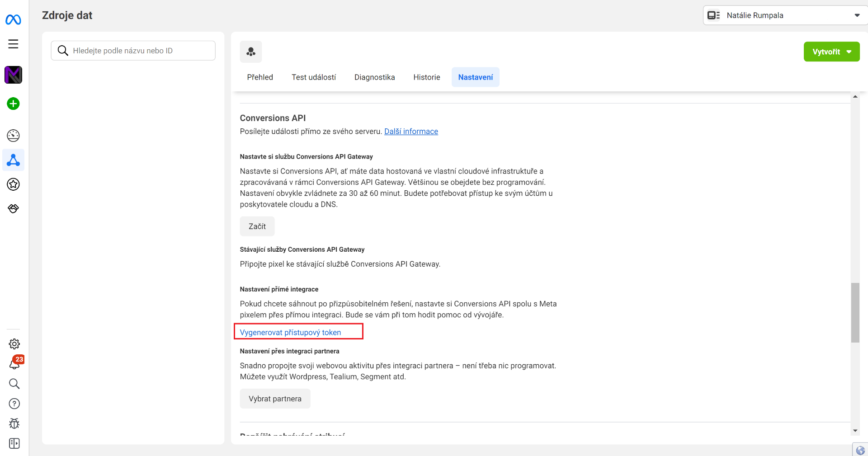The width and height of the screenshot is (868, 456).
Task: Open the partner integrations handshake icon
Action: [13, 208]
